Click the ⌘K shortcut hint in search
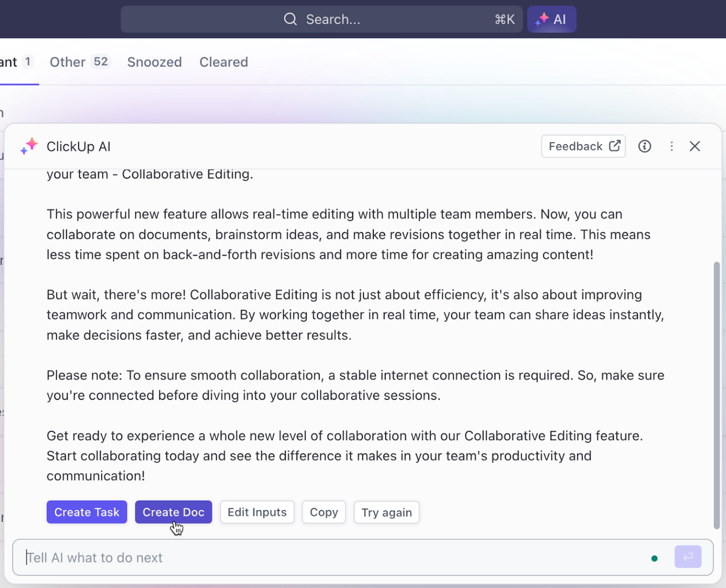This screenshot has width=726, height=588. click(504, 19)
